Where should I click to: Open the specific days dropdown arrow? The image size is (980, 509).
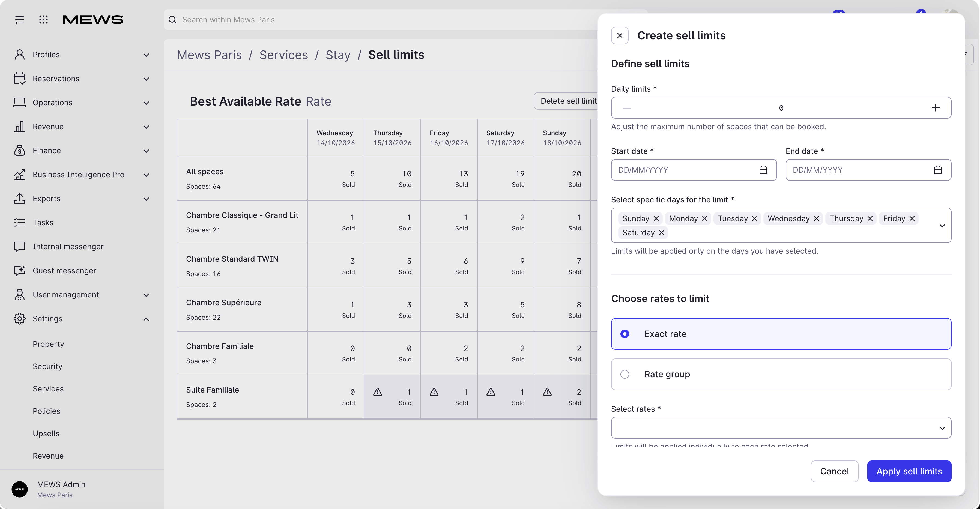[942, 226]
